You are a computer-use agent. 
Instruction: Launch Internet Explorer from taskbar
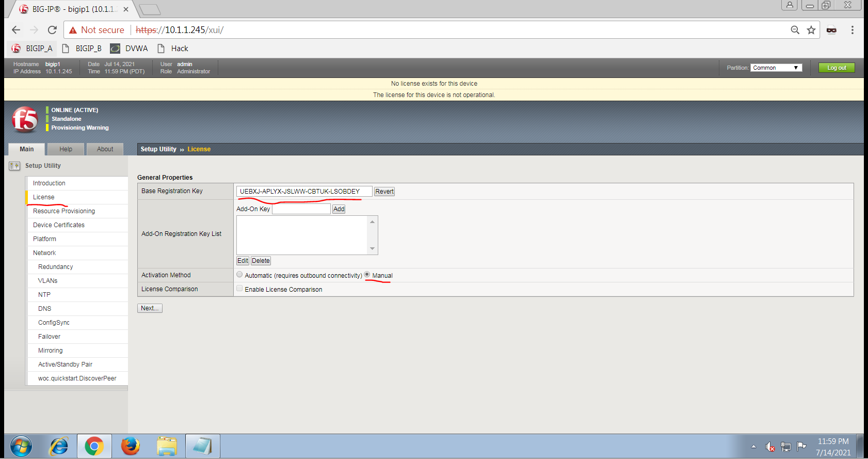[59, 446]
